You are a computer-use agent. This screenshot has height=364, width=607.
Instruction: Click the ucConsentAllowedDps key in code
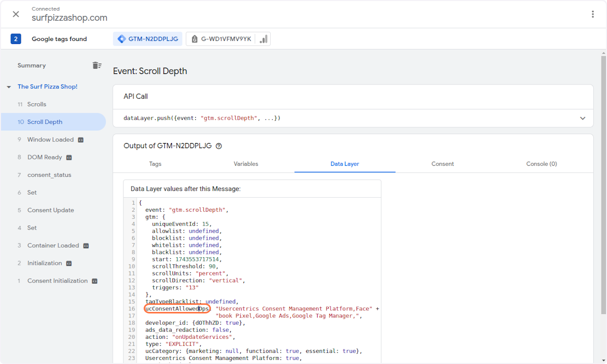coord(177,308)
